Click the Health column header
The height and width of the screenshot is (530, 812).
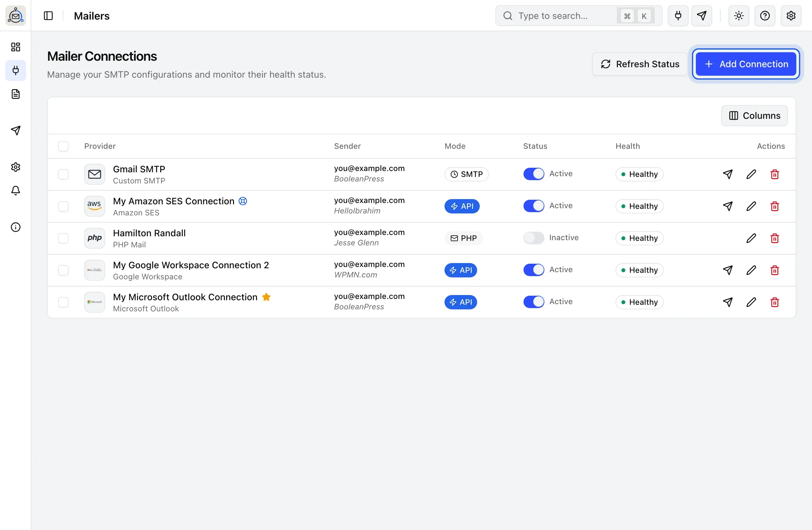click(x=628, y=146)
